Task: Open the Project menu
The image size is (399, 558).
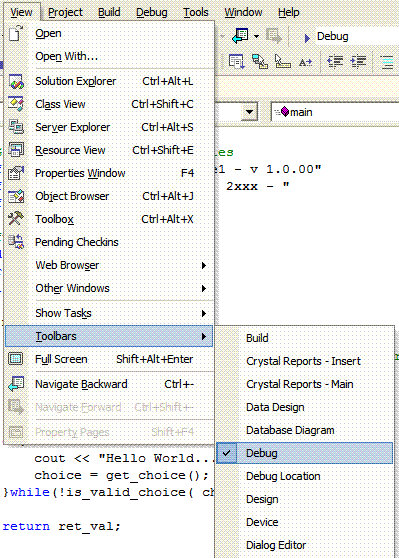Action: [65, 12]
